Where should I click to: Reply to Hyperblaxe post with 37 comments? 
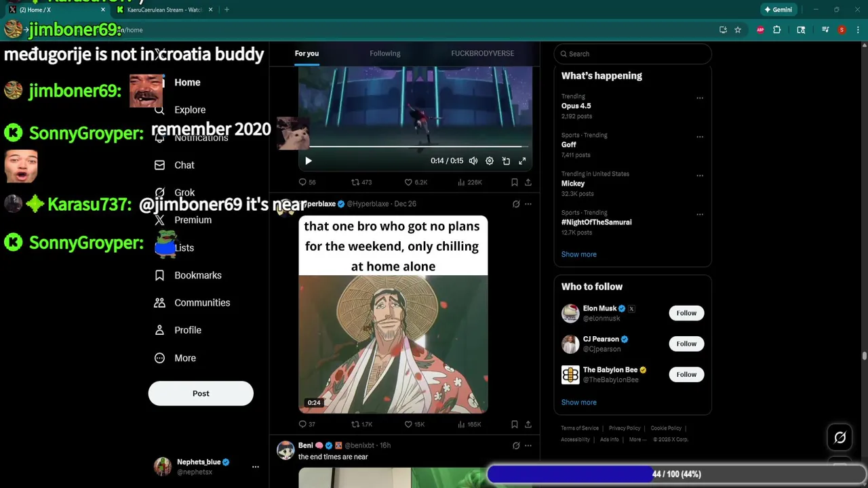pos(307,424)
